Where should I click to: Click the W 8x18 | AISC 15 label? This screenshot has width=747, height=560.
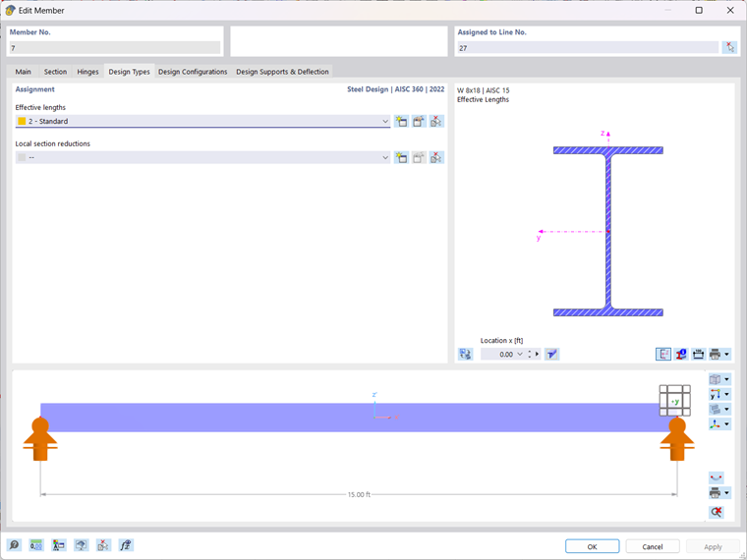coord(483,90)
